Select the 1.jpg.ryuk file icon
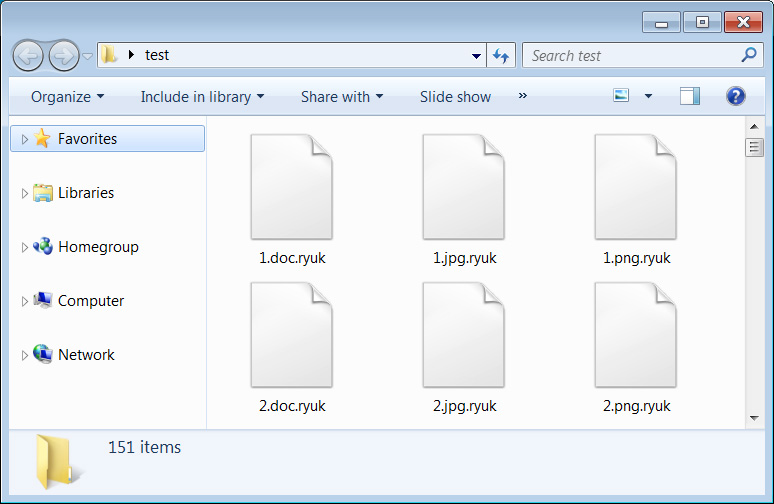The height and width of the screenshot is (504, 774). pyautogui.click(x=464, y=187)
